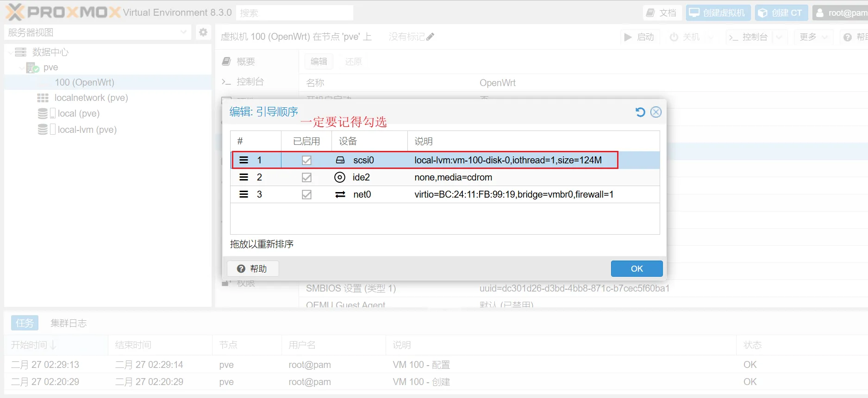Expand the 更多 (More) dropdown menu
Viewport: 868px width, 398px height.
pyautogui.click(x=813, y=37)
